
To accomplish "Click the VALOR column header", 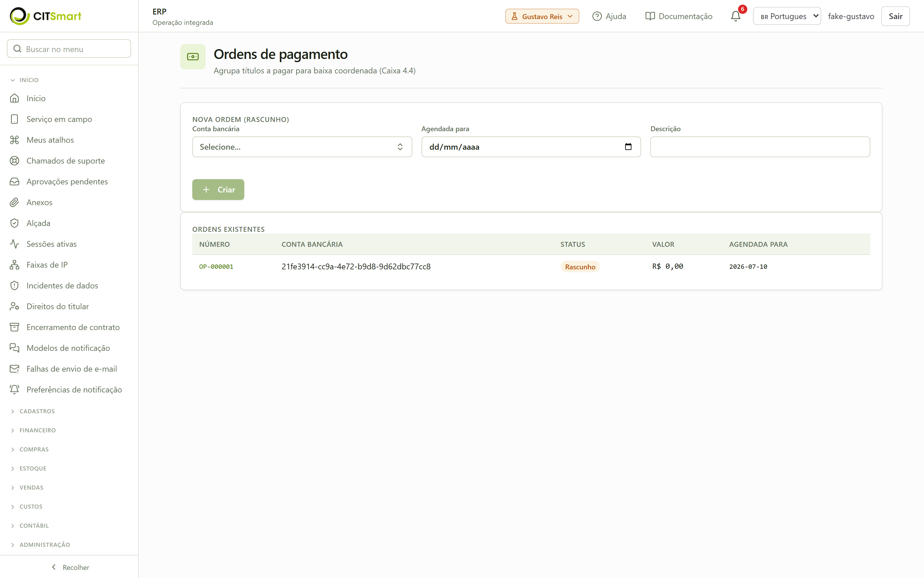I will (x=663, y=244).
